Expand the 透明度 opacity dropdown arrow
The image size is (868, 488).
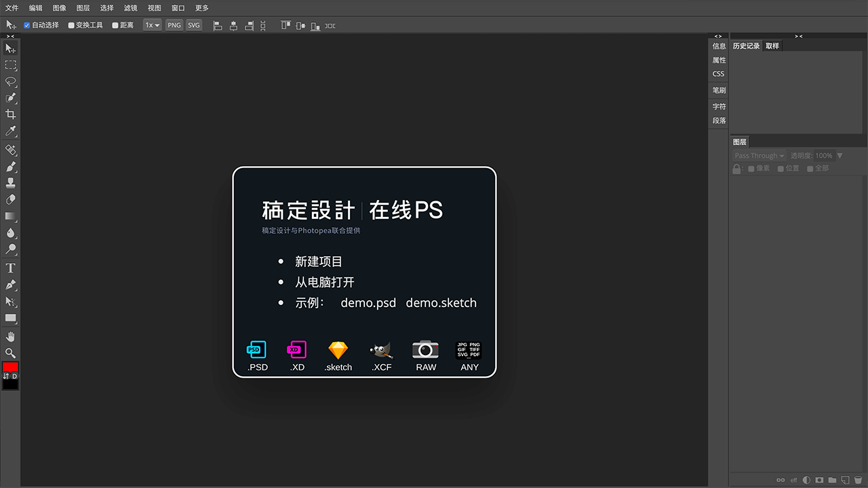pos(840,156)
